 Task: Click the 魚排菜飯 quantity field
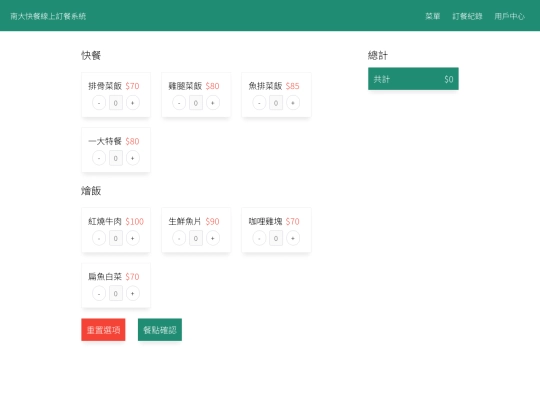(276, 103)
